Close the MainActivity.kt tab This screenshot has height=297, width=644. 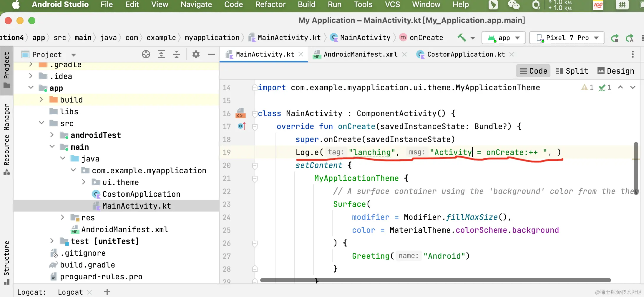tap(301, 54)
